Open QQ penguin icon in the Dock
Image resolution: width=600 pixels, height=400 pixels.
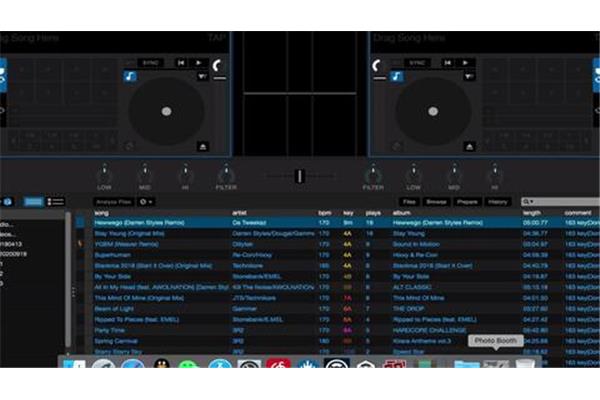click(x=161, y=364)
